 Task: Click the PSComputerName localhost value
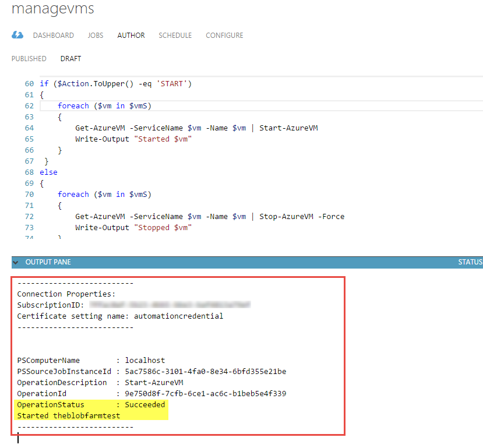point(144,361)
